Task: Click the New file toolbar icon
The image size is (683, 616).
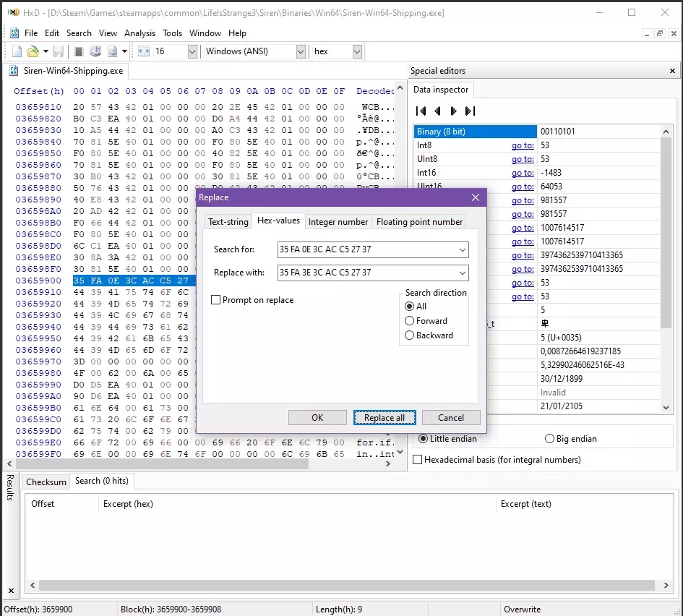Action: coord(17,51)
